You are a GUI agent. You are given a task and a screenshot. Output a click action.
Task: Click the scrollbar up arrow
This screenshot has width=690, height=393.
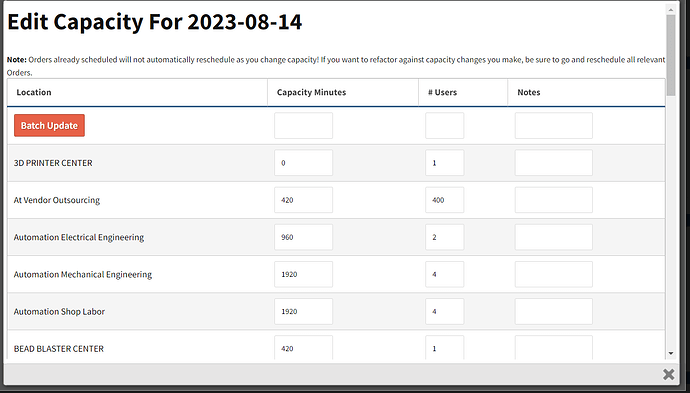[671, 9]
